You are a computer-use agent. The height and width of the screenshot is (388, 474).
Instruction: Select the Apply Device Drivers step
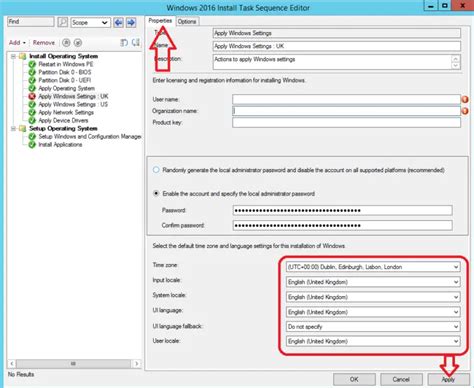pyautogui.click(x=63, y=120)
